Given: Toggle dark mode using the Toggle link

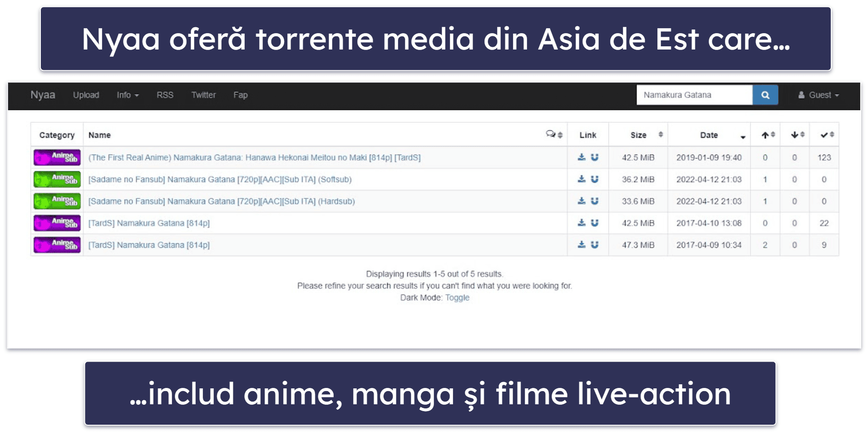Looking at the screenshot, I should click(457, 298).
